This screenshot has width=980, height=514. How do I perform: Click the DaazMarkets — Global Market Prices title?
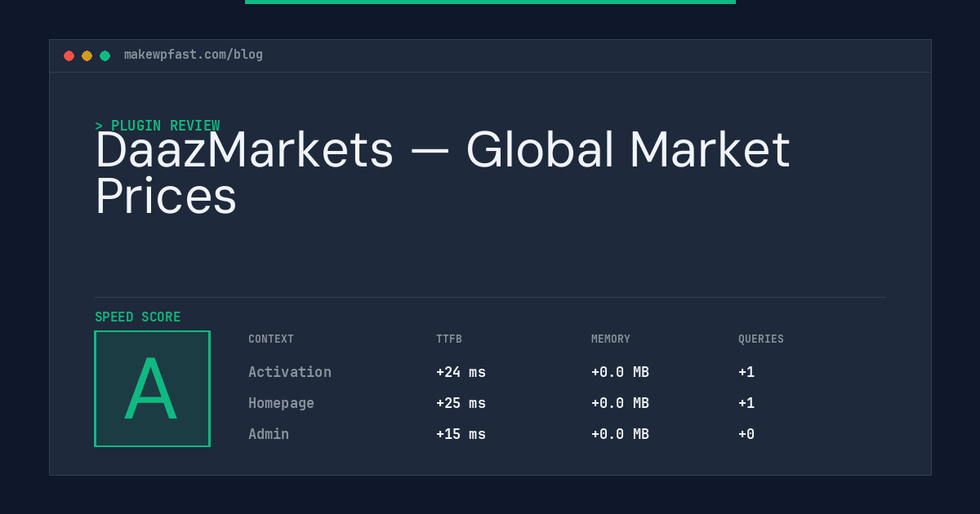tap(443, 173)
